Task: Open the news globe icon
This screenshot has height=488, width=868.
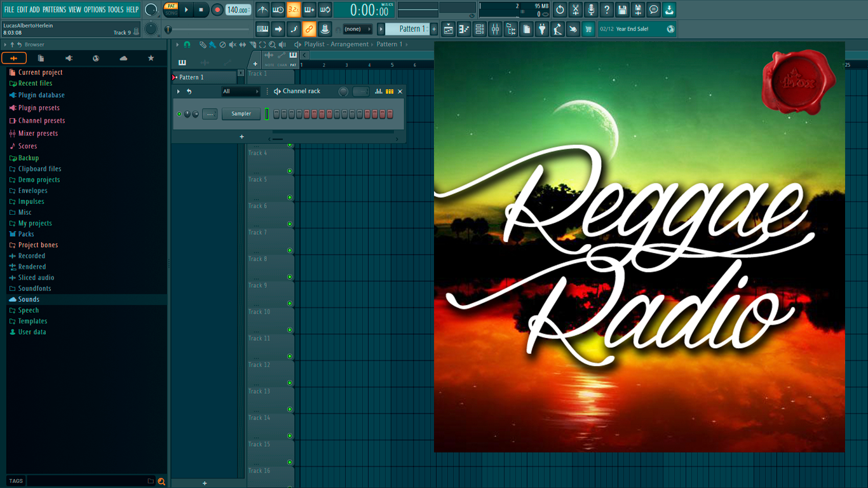Action: click(670, 29)
